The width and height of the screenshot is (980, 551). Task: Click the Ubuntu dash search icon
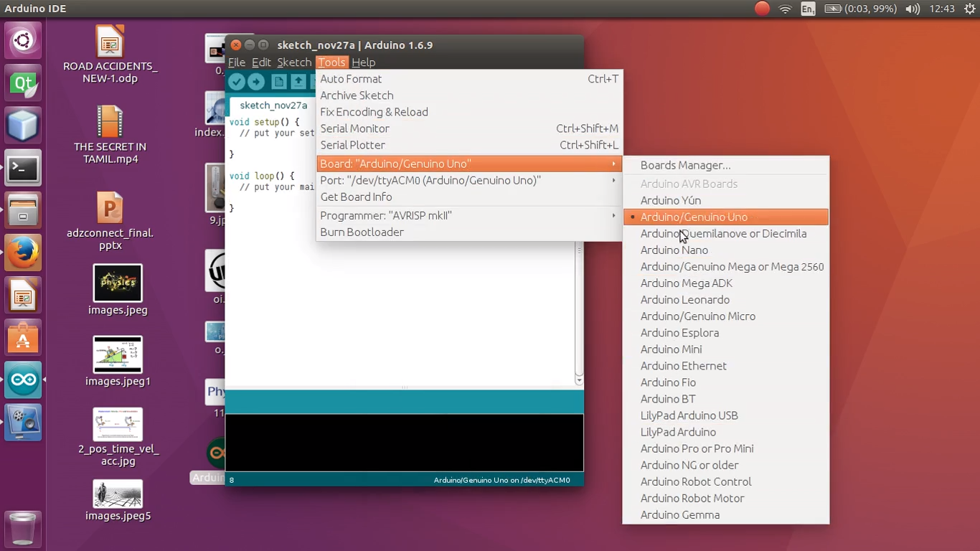(x=23, y=39)
